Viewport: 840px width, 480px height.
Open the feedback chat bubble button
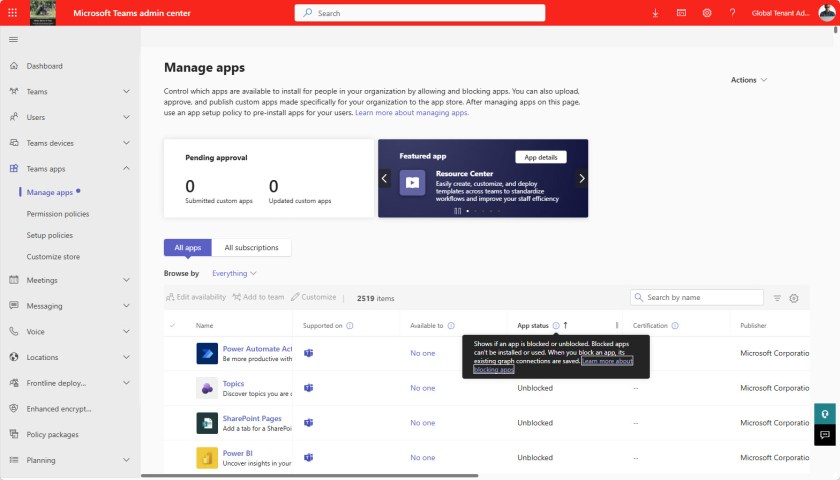click(x=825, y=434)
